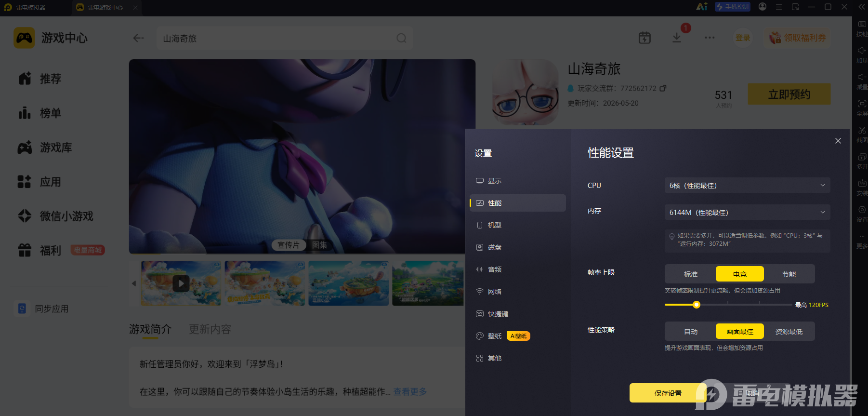Click the 山海奇旅 game icon
The image size is (868, 416).
pyautogui.click(x=526, y=92)
